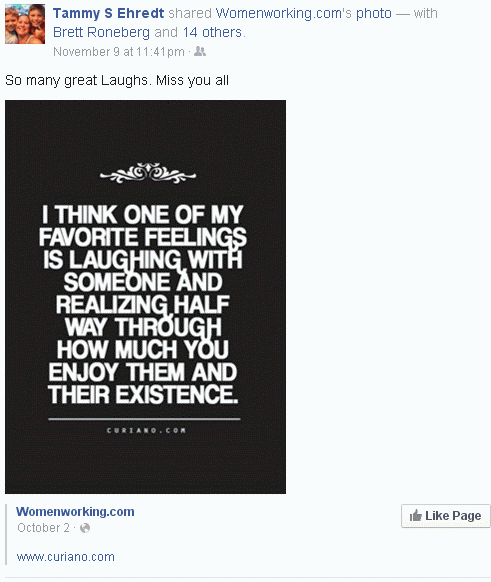This screenshot has width=491, height=582.
Task: Click the friends audience icon beside the timestamp
Action: tap(200, 51)
